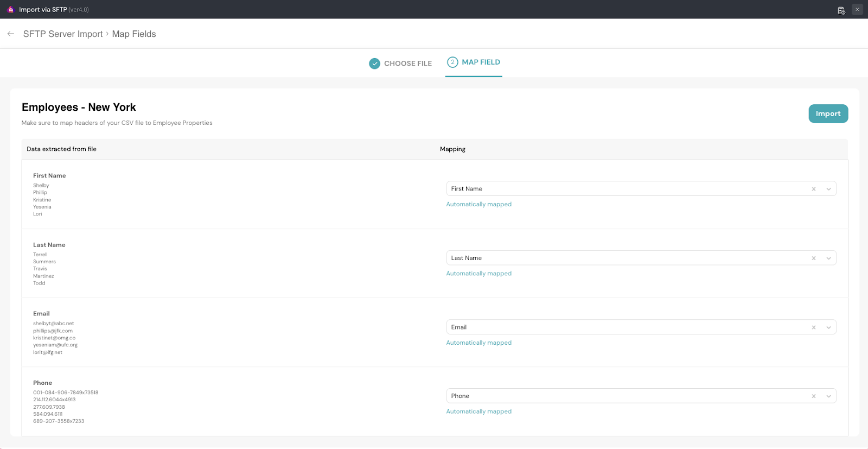Go to SFTP Server Import breadcrumb
The image size is (868, 449).
click(63, 34)
